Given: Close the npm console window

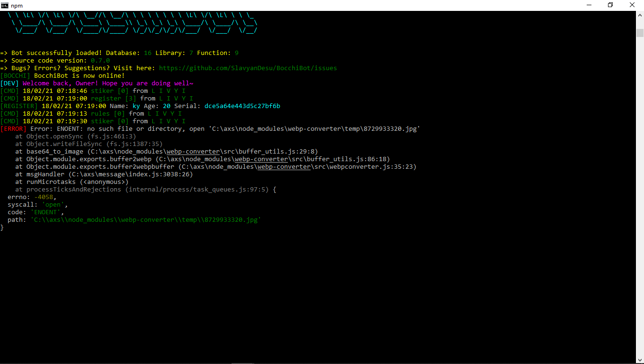Looking at the screenshot, I should pyautogui.click(x=632, y=5).
